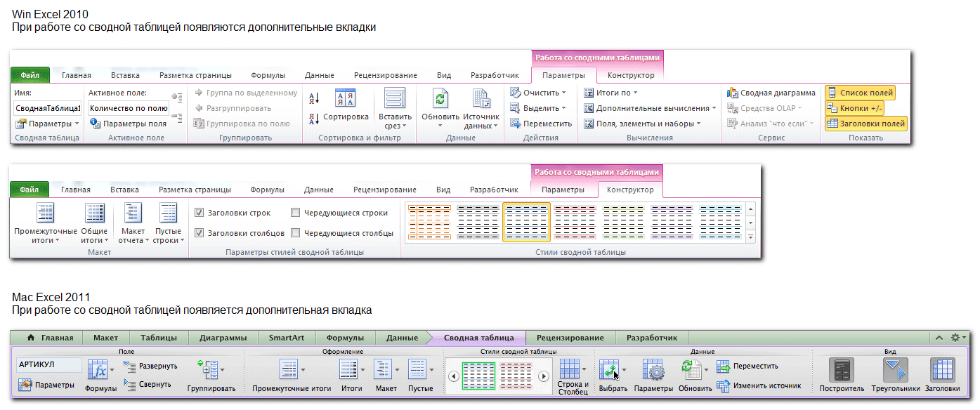Click the Группа по выделенному command
Screen dimensions: 980x410
pyautogui.click(x=247, y=93)
